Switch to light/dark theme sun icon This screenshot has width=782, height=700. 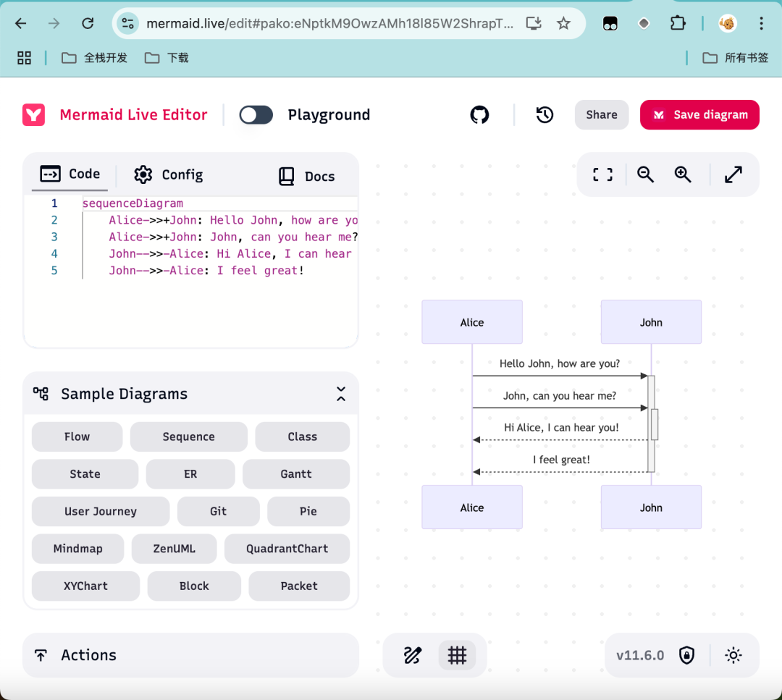point(733,655)
